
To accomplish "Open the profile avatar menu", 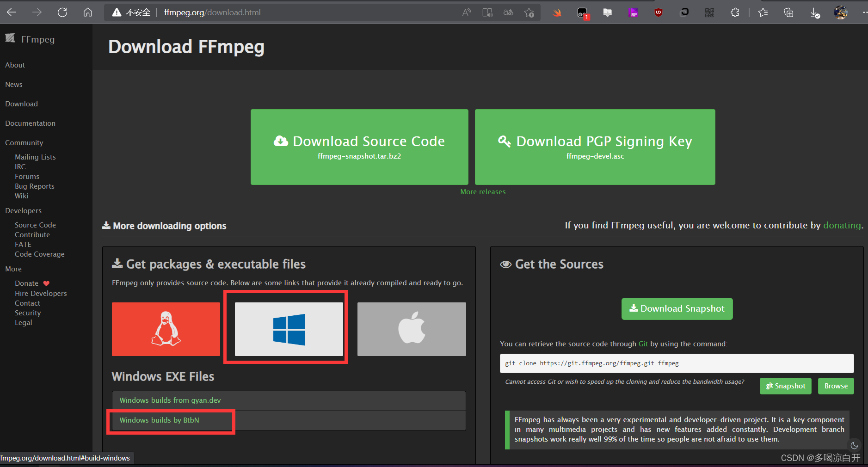I will (841, 12).
